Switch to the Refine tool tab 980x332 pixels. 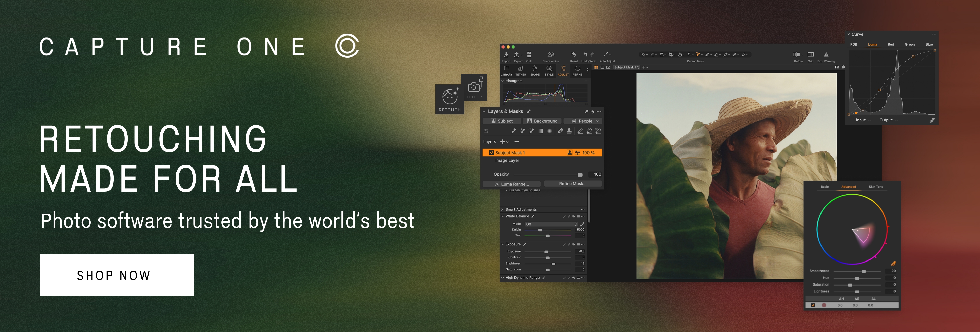pos(578,70)
